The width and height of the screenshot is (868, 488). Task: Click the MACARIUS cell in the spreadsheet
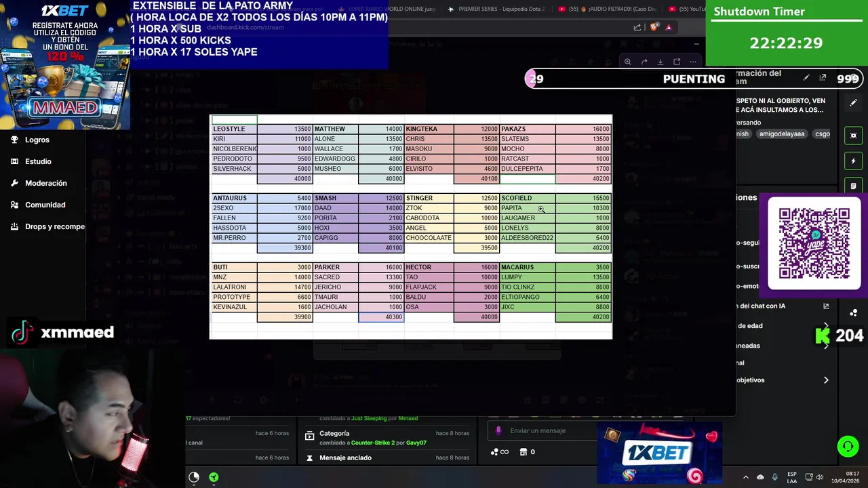[x=527, y=267]
